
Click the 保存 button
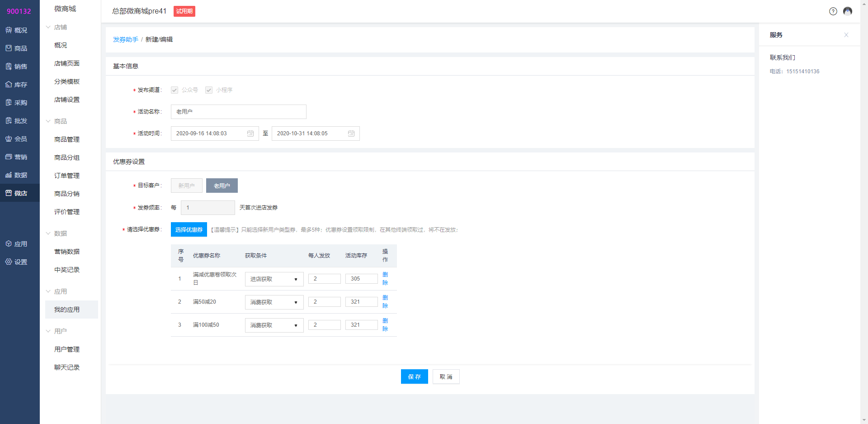click(414, 376)
